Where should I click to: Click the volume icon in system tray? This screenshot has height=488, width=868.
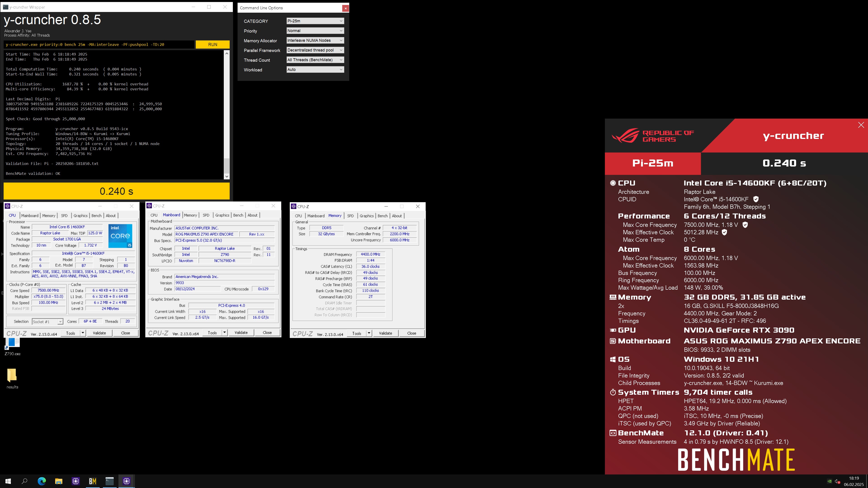pos(837,481)
